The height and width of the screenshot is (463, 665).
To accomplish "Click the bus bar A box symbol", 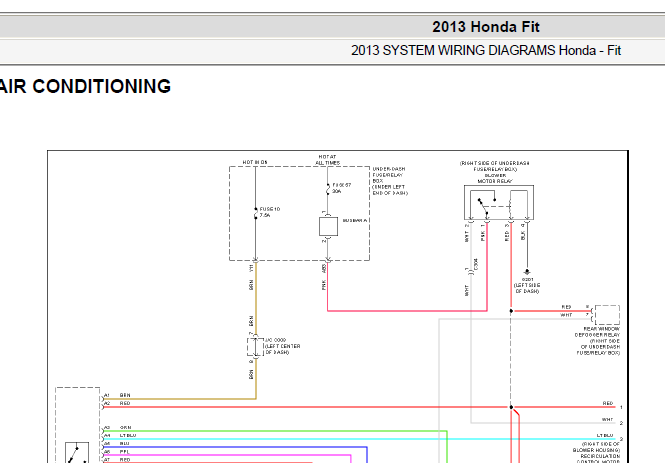I will click(328, 226).
